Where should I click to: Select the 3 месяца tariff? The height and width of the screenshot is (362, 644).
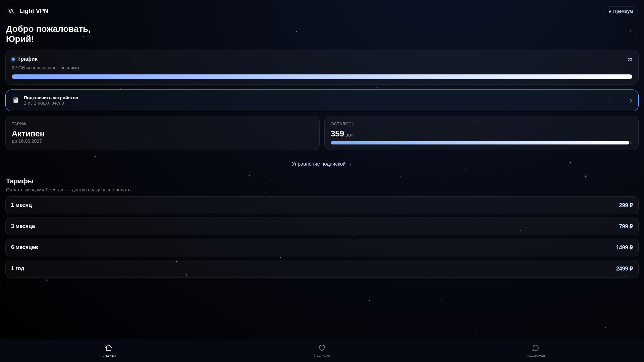[x=322, y=226]
